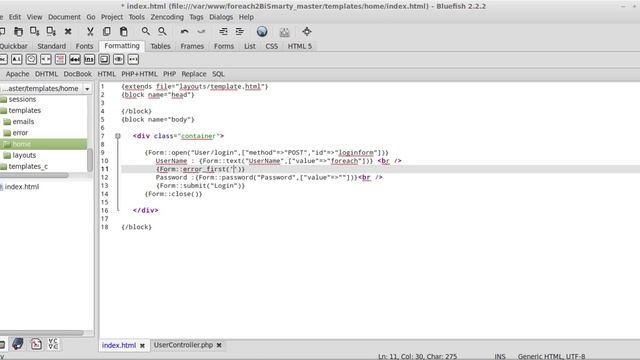Viewport: 640px width, 360px height.
Task: Click the Cut scissors icon
Action: [x=90, y=31]
